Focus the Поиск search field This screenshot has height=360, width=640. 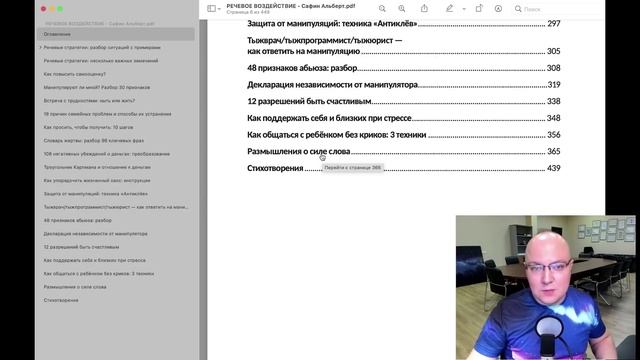(557, 9)
